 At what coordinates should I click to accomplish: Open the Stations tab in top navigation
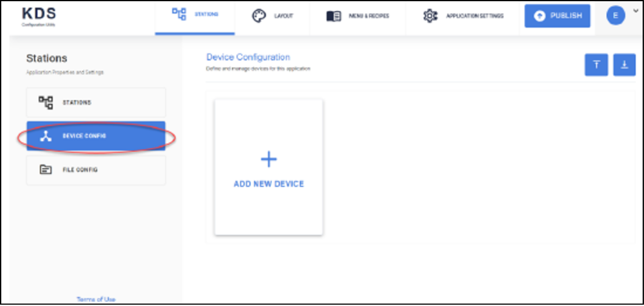(195, 17)
